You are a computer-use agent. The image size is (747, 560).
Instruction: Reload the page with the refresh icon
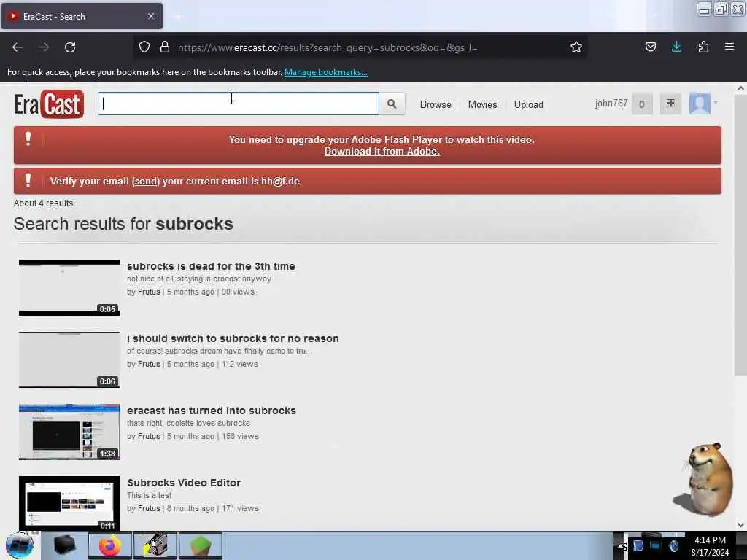coord(70,47)
